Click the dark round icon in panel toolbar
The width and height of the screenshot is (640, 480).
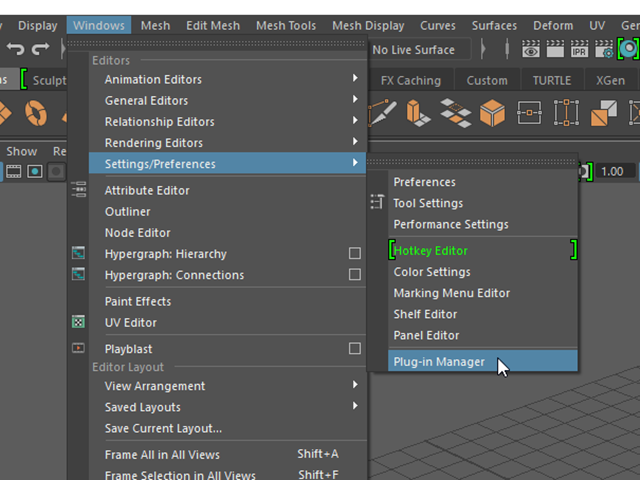pyautogui.click(x=56, y=171)
